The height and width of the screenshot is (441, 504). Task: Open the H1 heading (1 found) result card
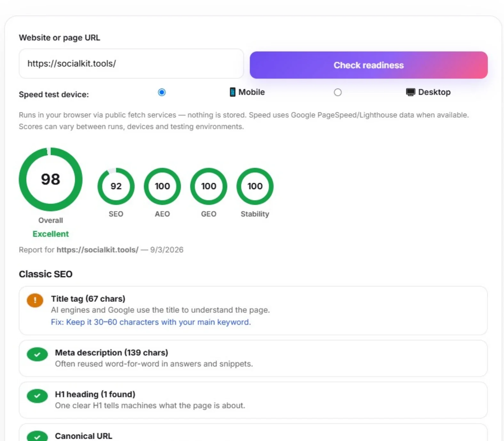point(253,400)
